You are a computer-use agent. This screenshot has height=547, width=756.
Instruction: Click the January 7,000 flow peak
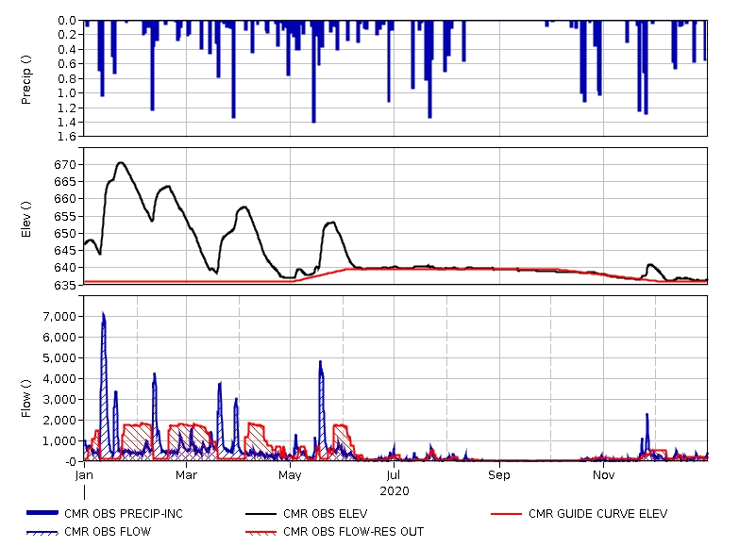point(103,314)
